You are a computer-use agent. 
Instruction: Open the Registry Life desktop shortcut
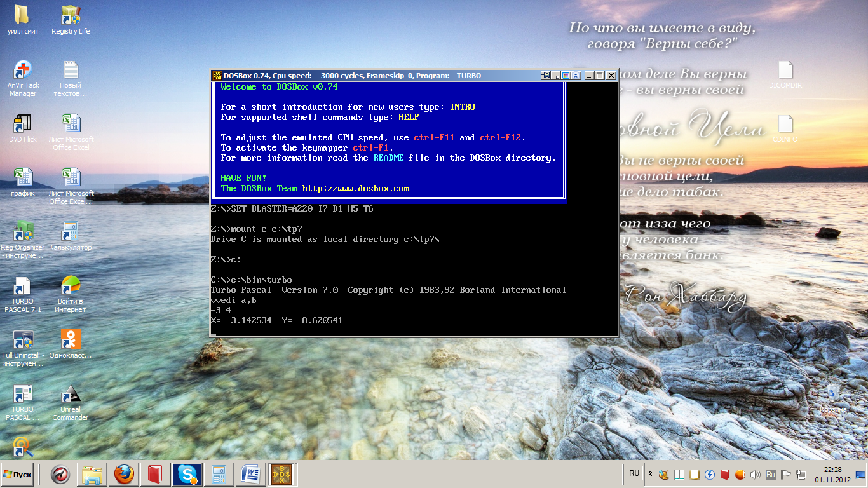coord(71,20)
